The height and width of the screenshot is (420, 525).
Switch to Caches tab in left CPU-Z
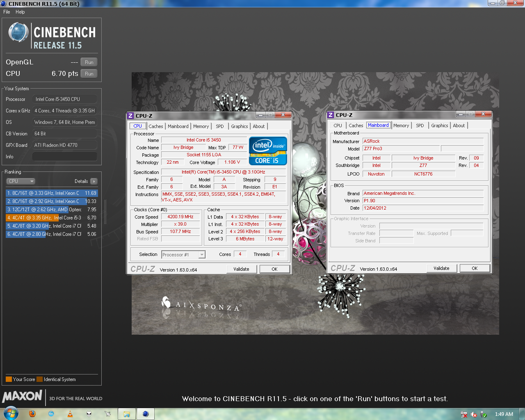pos(156,126)
